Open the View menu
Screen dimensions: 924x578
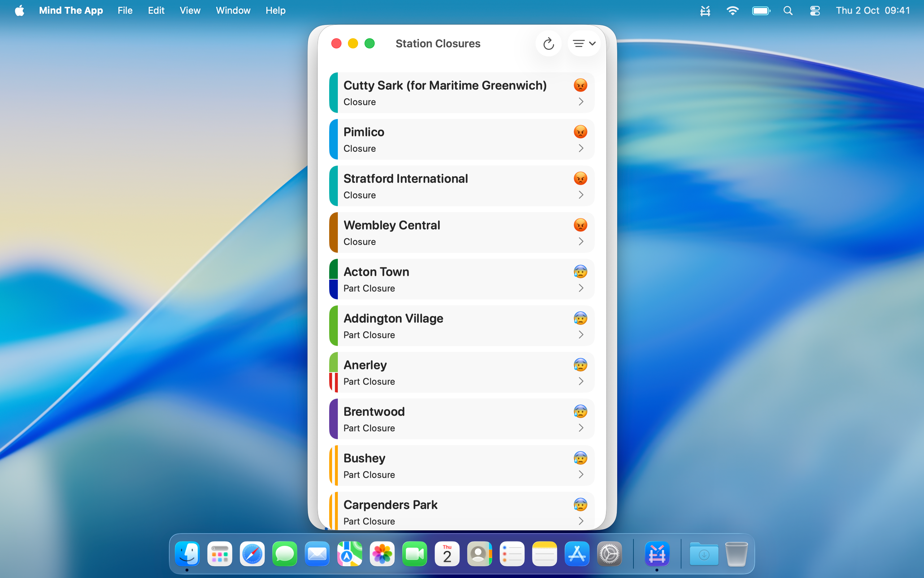tap(190, 10)
